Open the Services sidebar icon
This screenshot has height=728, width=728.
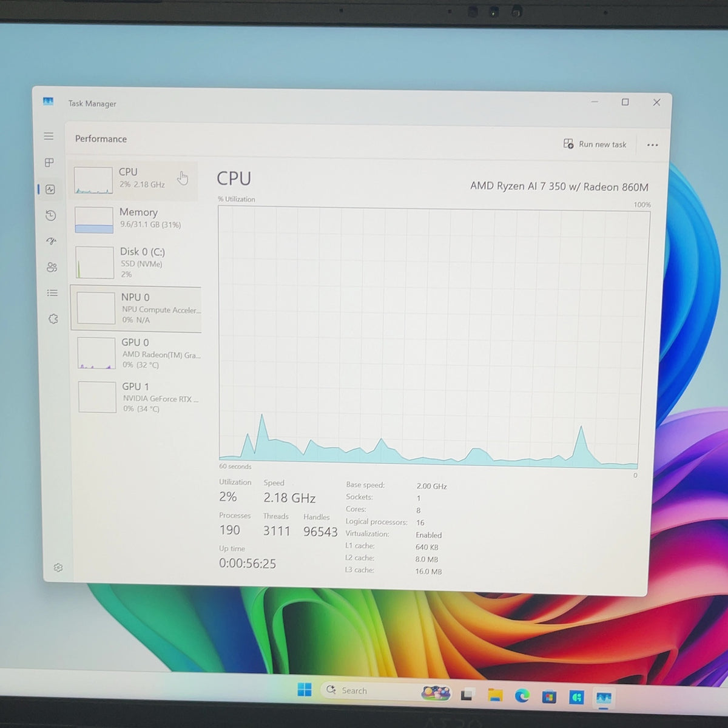pyautogui.click(x=53, y=319)
